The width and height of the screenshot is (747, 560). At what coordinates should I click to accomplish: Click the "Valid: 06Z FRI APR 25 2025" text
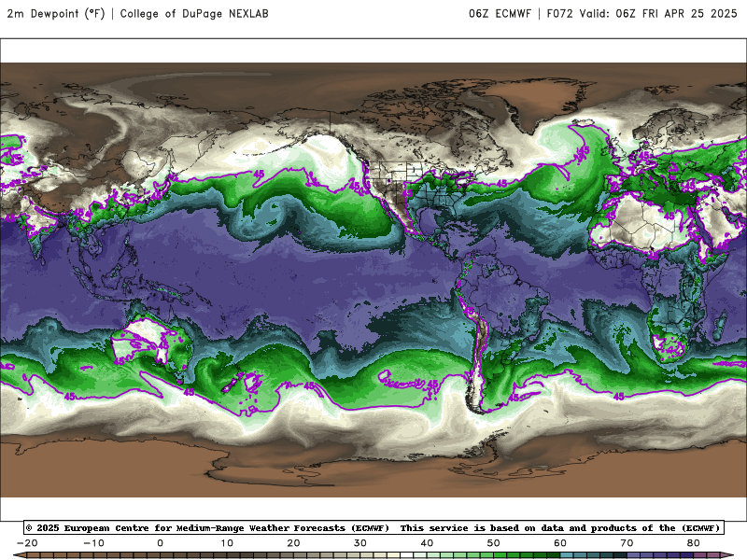coord(658,14)
